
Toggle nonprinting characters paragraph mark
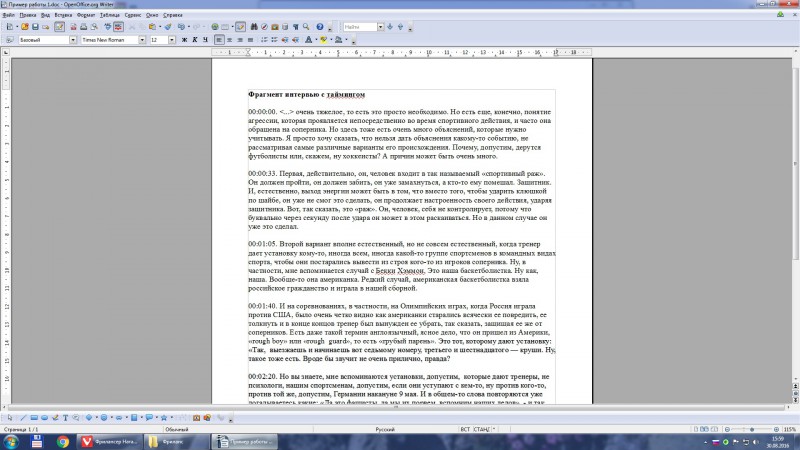[x=295, y=27]
